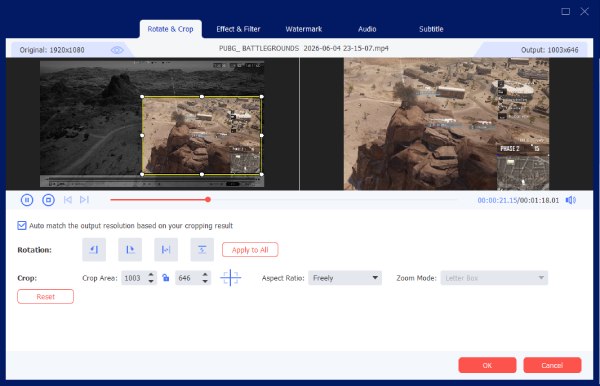The width and height of the screenshot is (600, 386).
Task: Pause the video preview
Action: [27, 200]
